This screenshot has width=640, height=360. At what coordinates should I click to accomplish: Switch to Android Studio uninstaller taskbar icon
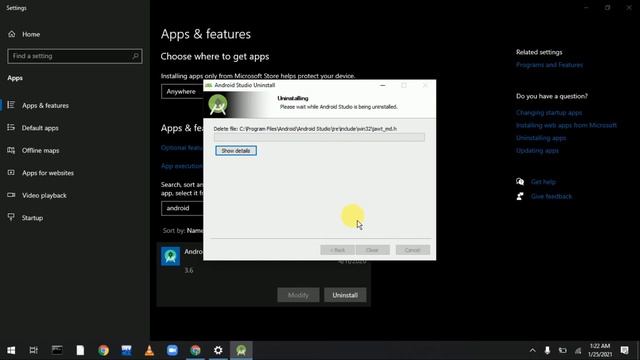click(241, 350)
